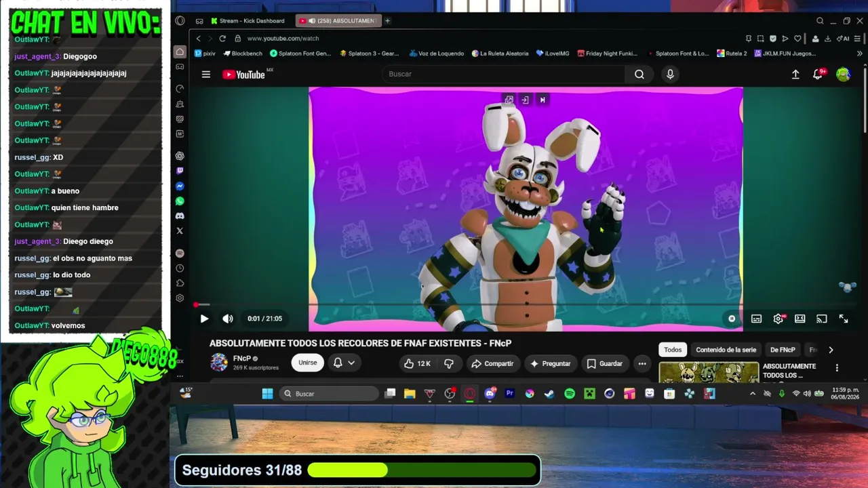Play the YouTube video
The height and width of the screenshot is (488, 868).
point(204,319)
